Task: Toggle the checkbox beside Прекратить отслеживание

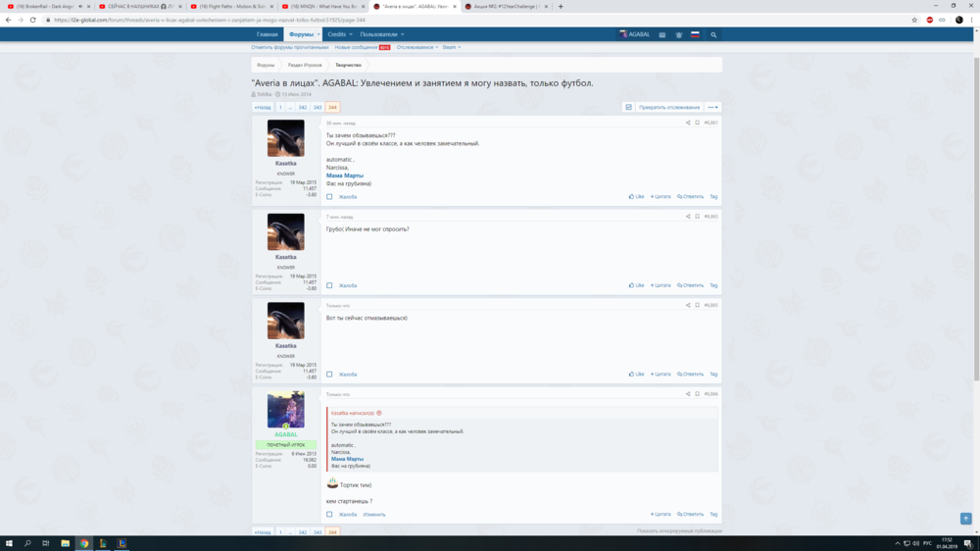Action: pyautogui.click(x=628, y=107)
